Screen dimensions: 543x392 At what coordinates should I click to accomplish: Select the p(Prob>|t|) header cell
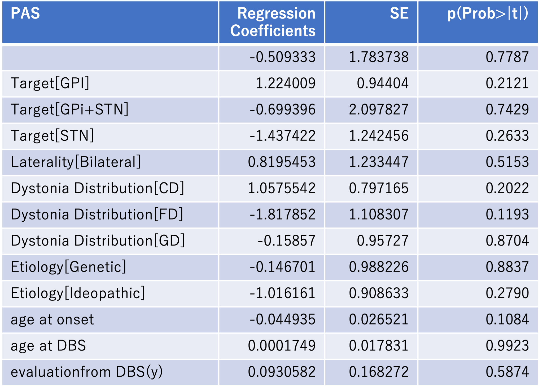pos(487,13)
